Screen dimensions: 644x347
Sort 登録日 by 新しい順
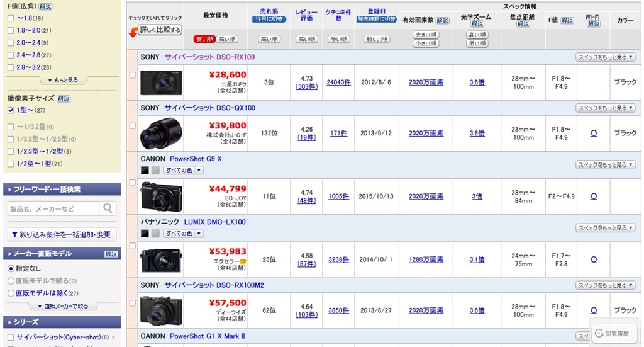pos(376,39)
